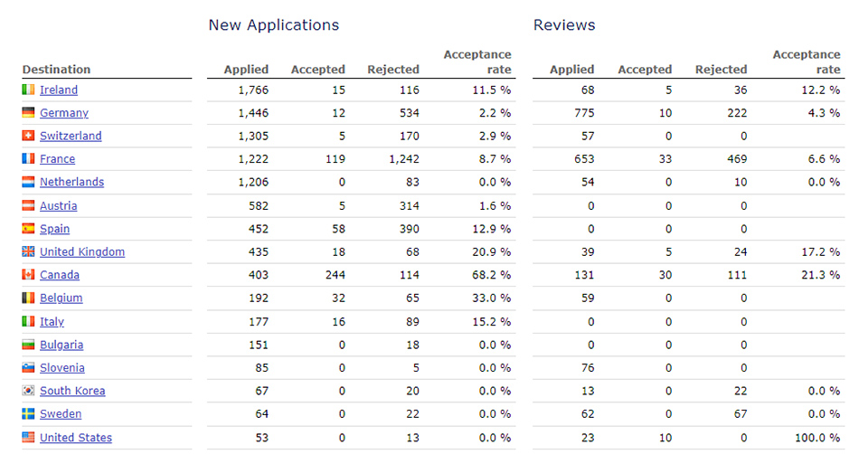Open the Netherlands destination link
Screen dimensions: 868x454
pos(71,182)
